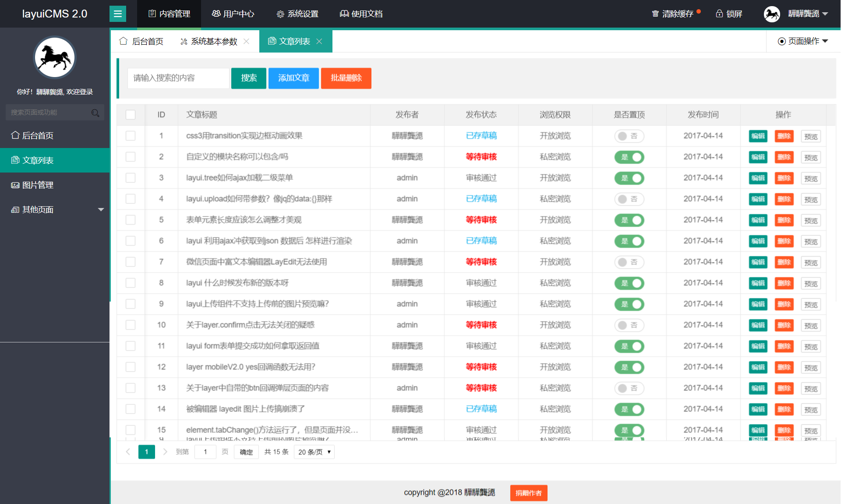Click the 捐赠作者 button in footer
Image resolution: width=841 pixels, height=504 pixels.
tap(528, 493)
